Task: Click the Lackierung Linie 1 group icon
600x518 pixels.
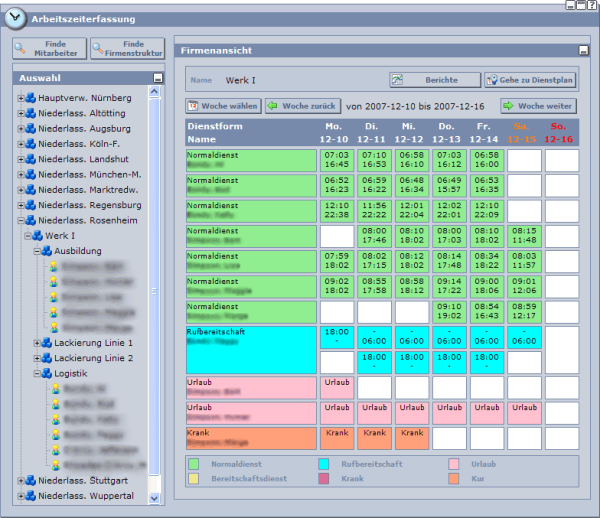Action: pyautogui.click(x=46, y=343)
